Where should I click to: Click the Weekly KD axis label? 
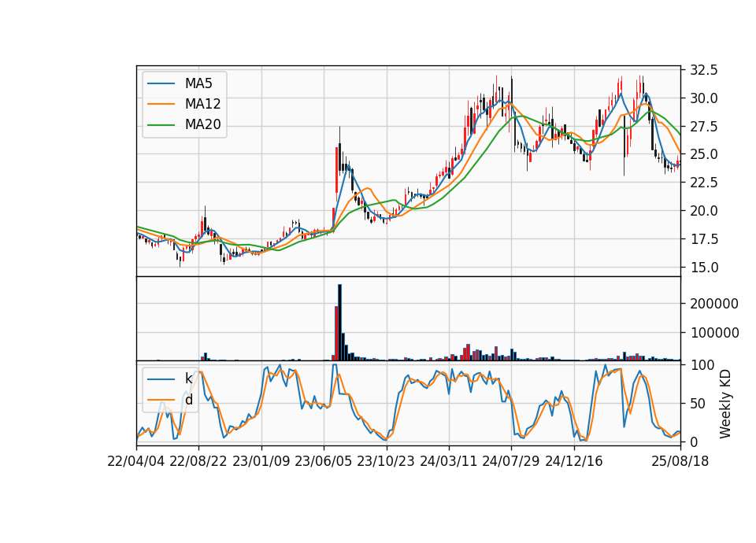(724, 404)
